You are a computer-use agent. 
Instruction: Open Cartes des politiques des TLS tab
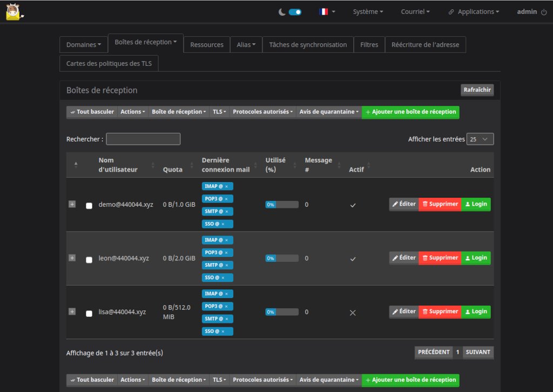109,64
